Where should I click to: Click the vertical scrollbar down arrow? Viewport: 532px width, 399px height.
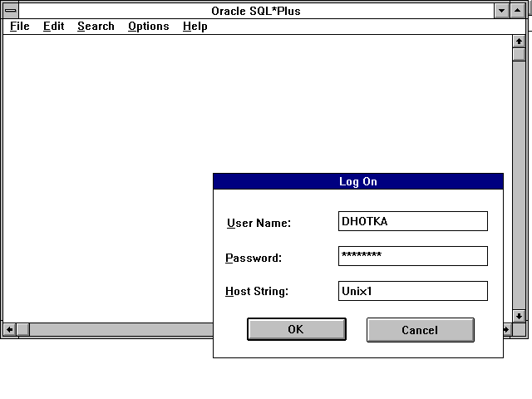pyautogui.click(x=519, y=316)
